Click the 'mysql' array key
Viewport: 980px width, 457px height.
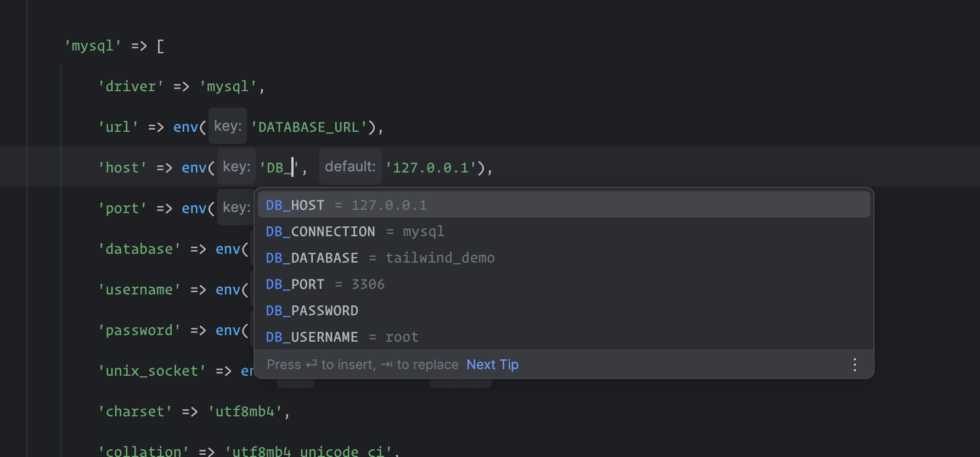click(93, 46)
